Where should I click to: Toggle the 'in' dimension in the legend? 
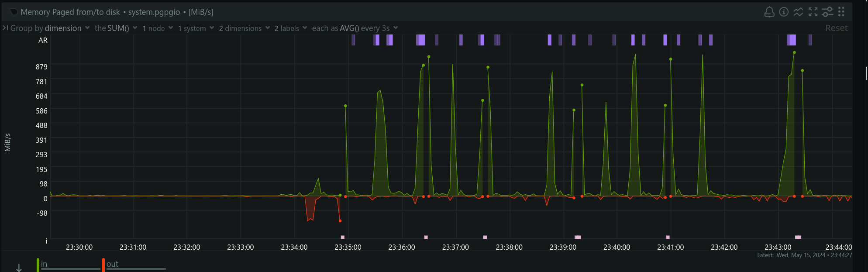pyautogui.click(x=44, y=264)
